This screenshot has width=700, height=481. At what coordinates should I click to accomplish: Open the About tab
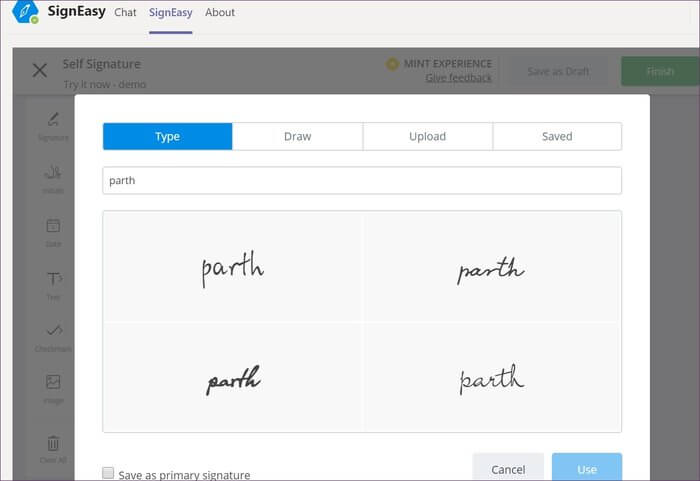220,13
